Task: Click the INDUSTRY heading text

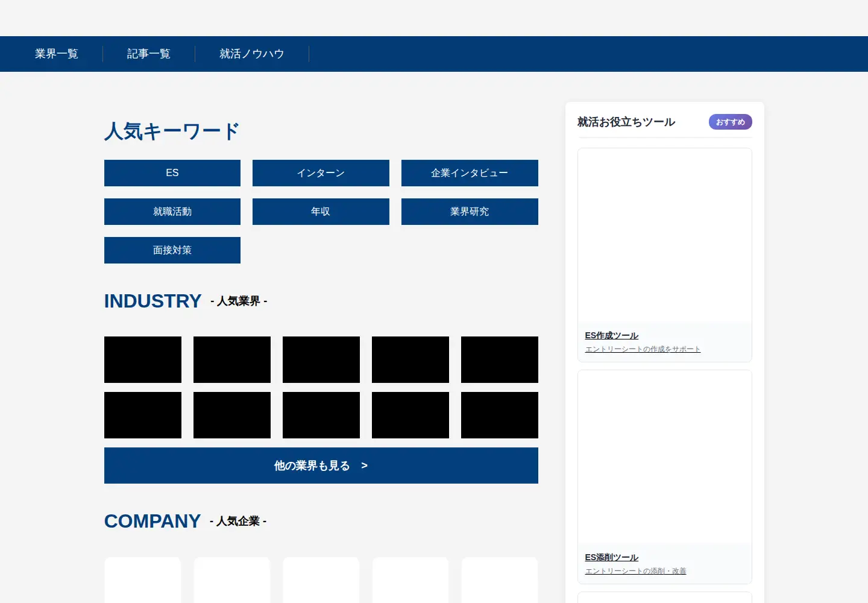Action: pyautogui.click(x=153, y=301)
